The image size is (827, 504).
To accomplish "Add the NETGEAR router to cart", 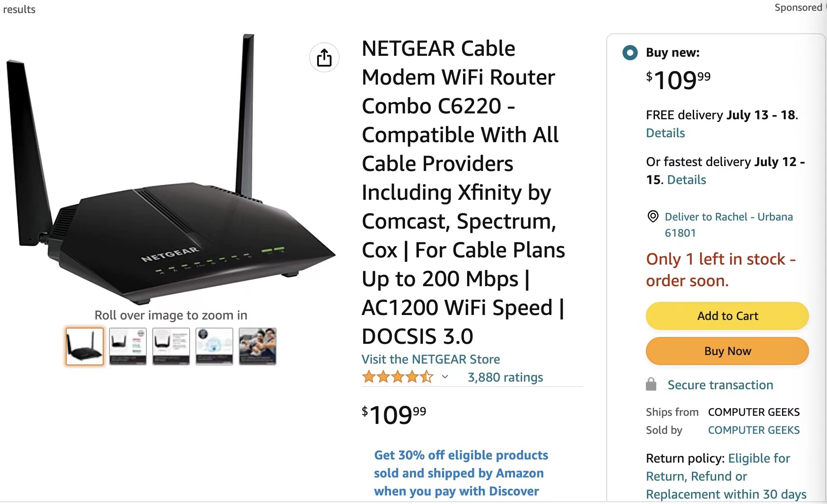I will pos(727,316).
